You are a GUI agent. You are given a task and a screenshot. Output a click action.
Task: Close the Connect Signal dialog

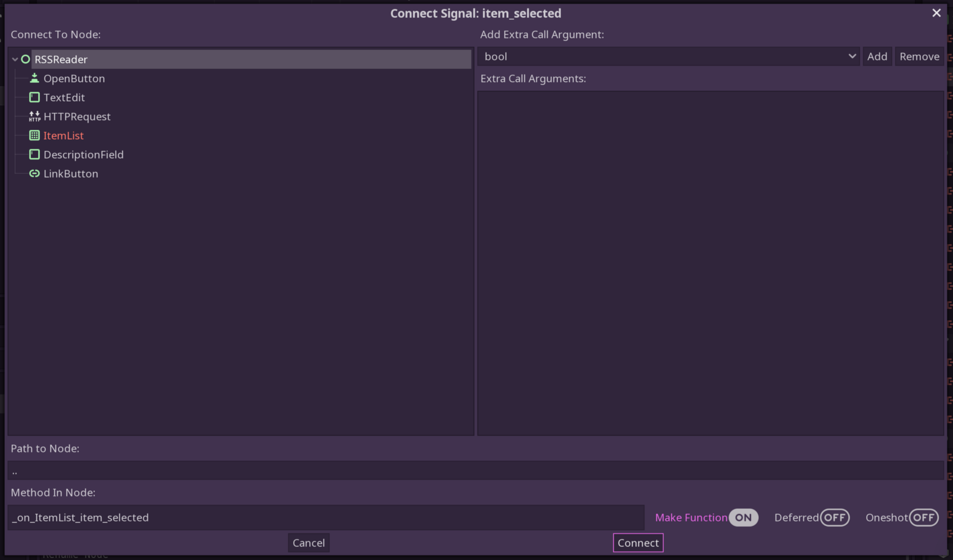tap(936, 13)
